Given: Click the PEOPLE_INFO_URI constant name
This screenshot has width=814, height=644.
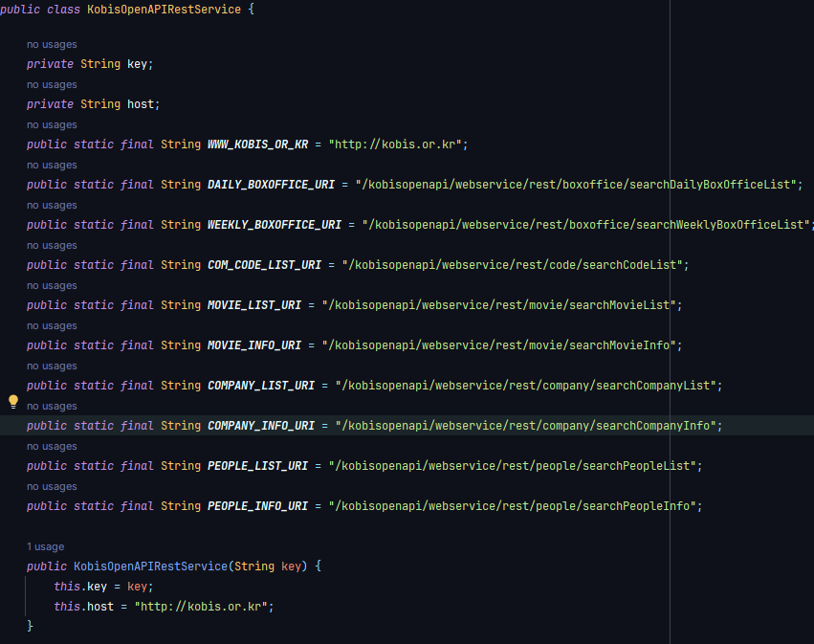Looking at the screenshot, I should click(x=258, y=506).
